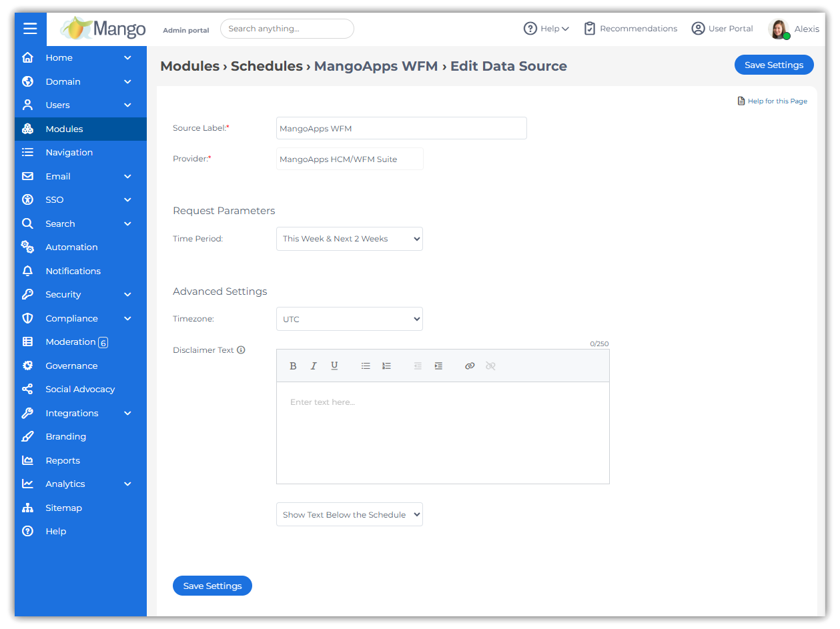
Task: Go to Automation in sidebar
Action: (71, 247)
